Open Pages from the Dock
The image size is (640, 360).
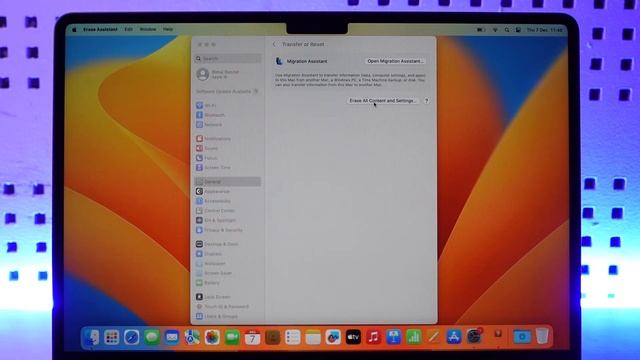pos(433,338)
